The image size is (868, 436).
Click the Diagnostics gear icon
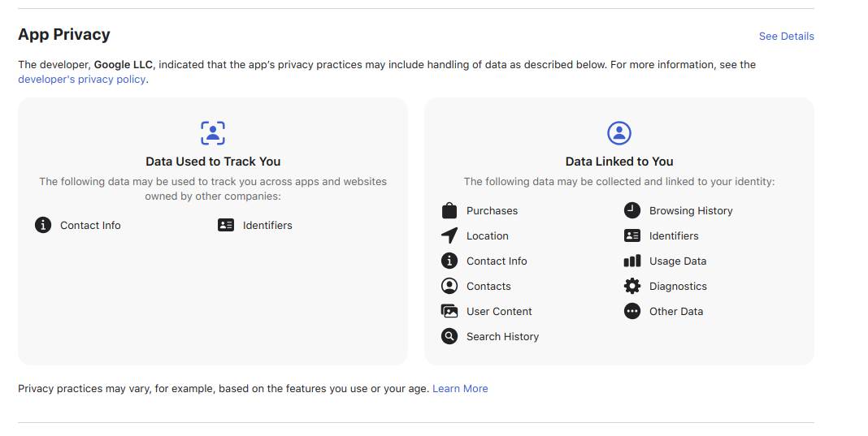coord(632,286)
